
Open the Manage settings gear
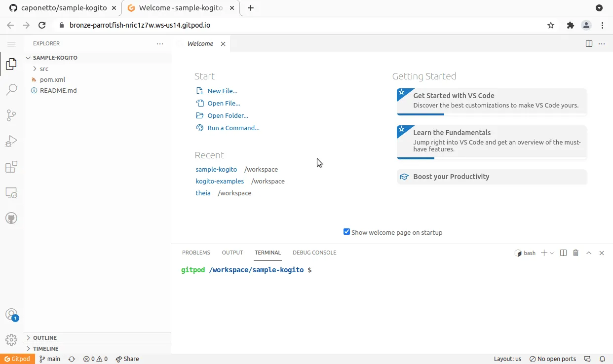click(x=11, y=340)
